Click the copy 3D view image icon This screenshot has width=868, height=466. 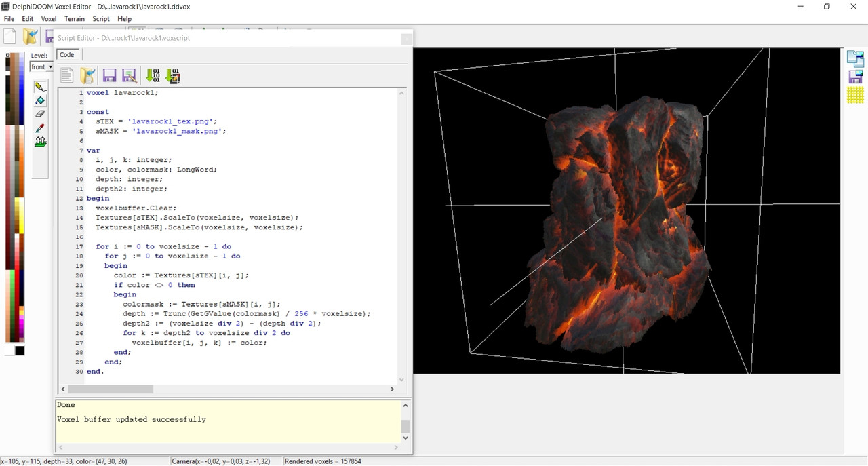[x=855, y=58]
